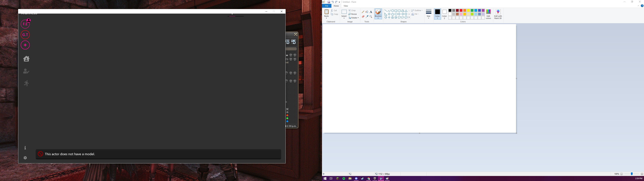The image size is (644, 181).
Task: Choose the five-point star shape
Action: [x=392, y=17]
